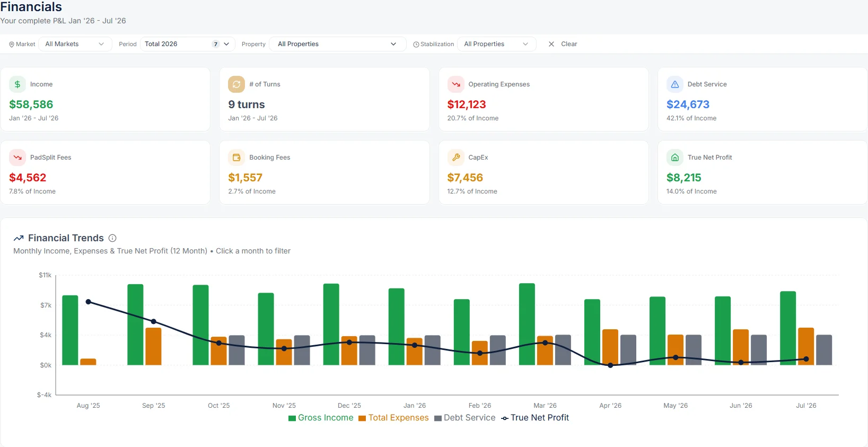Open the Property All Properties dropdown
Viewport: 868px width, 447px height.
click(338, 44)
